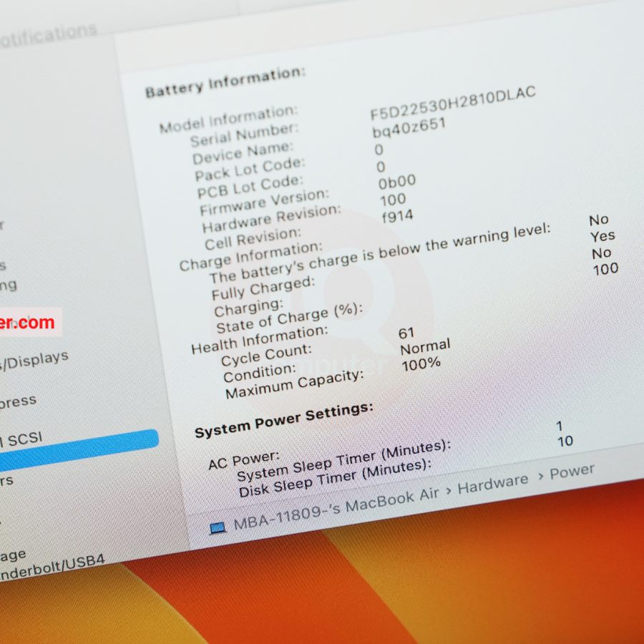Click "Disk Sleep Timer (Minutes):" label
The image size is (644, 644).
(336, 478)
